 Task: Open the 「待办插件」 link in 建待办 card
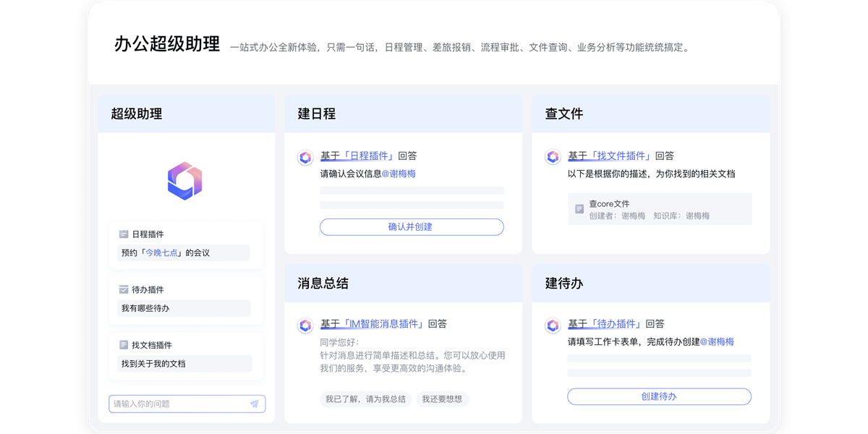pos(616,324)
